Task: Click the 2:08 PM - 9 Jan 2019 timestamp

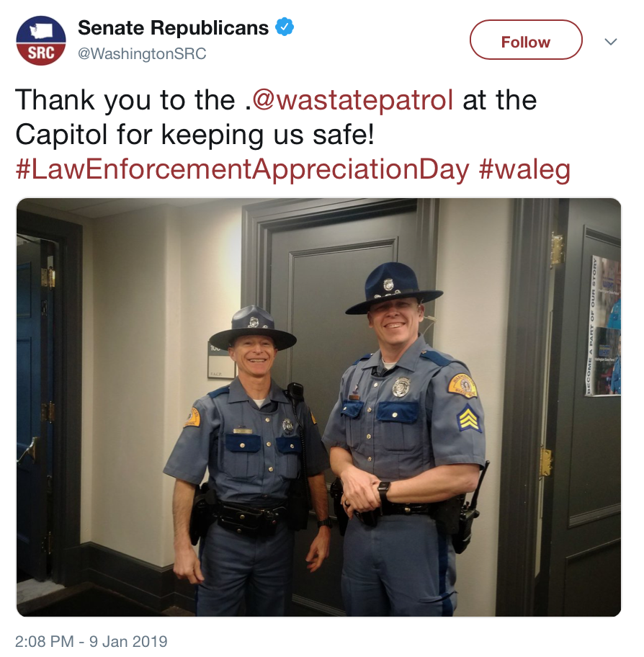Action: tap(91, 641)
